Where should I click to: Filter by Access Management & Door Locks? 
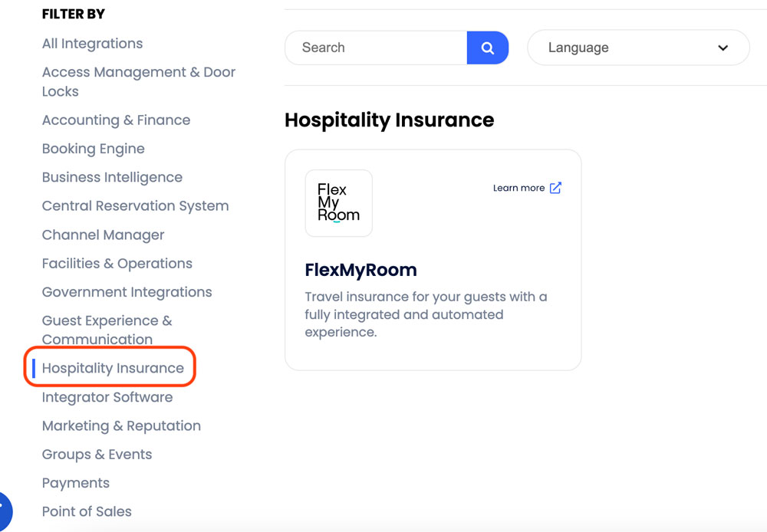(x=138, y=82)
